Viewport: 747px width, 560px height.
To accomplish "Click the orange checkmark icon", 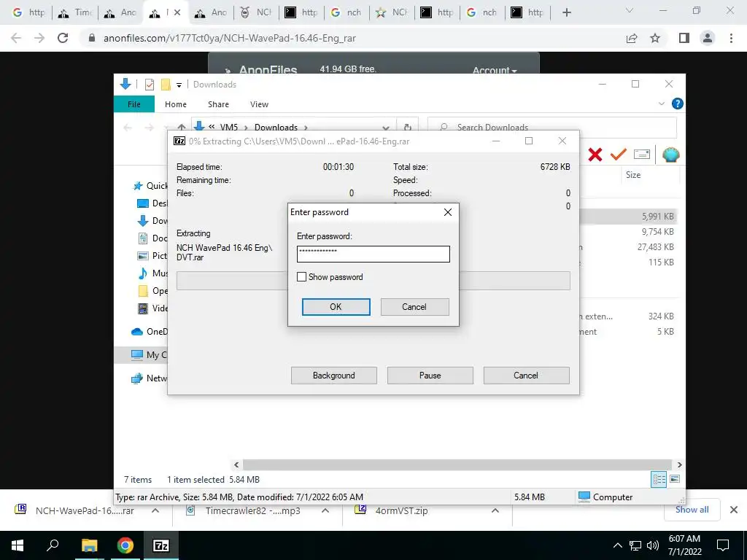I will 619,155.
